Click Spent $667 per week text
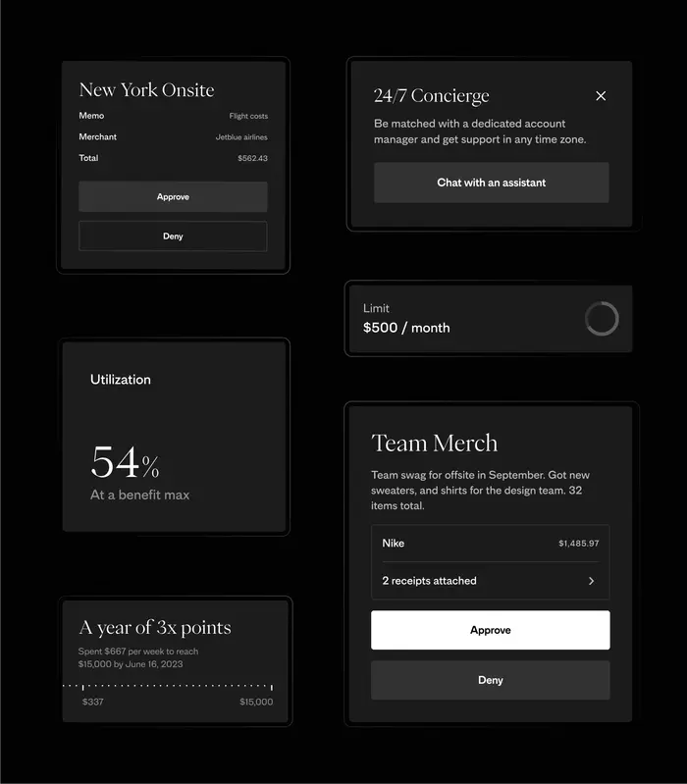 [x=138, y=657]
